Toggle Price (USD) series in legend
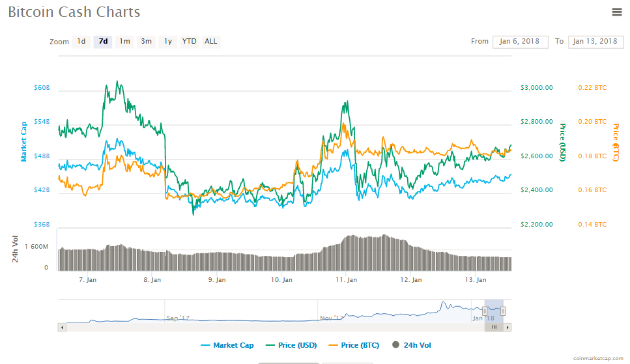Screen dimensions: 630x364 (291, 345)
